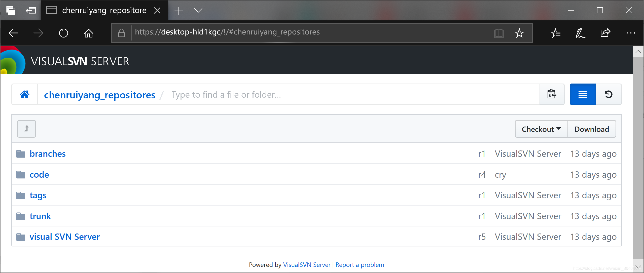Open the browser settings ellipsis menu
Screen dimensions: 644x273
coord(631,33)
